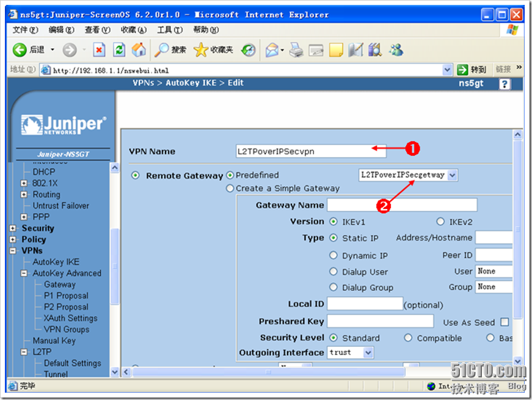Expand the 802.1X tree node
Image resolution: width=532 pixels, height=400 pixels.
coord(24,183)
